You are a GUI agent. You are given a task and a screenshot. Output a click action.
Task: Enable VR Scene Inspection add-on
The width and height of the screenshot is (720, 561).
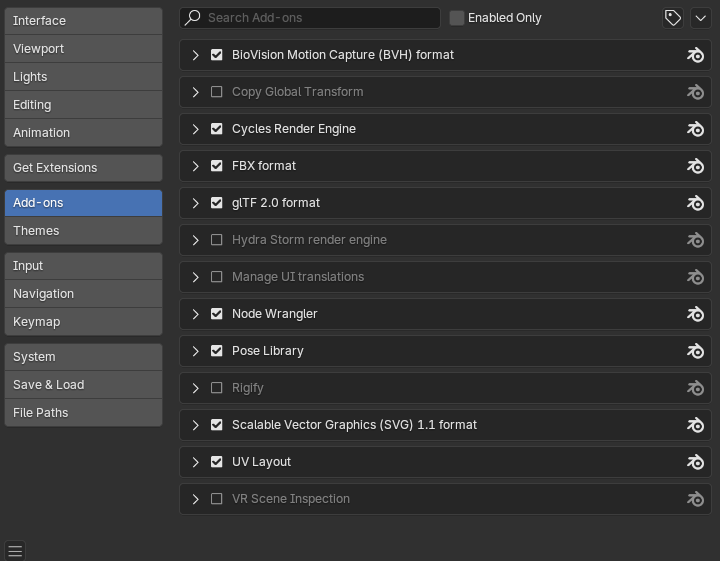point(216,499)
